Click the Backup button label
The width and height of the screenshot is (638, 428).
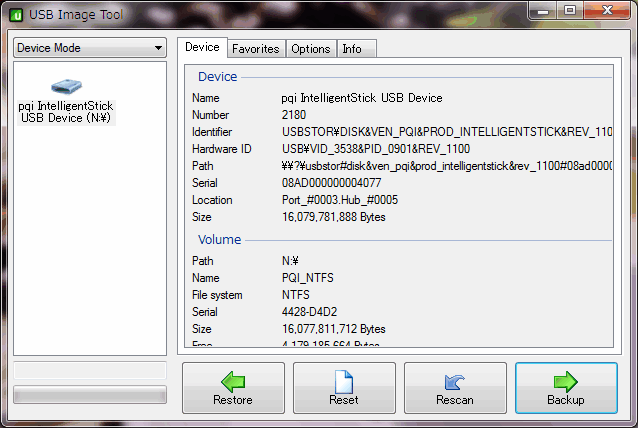(x=566, y=400)
